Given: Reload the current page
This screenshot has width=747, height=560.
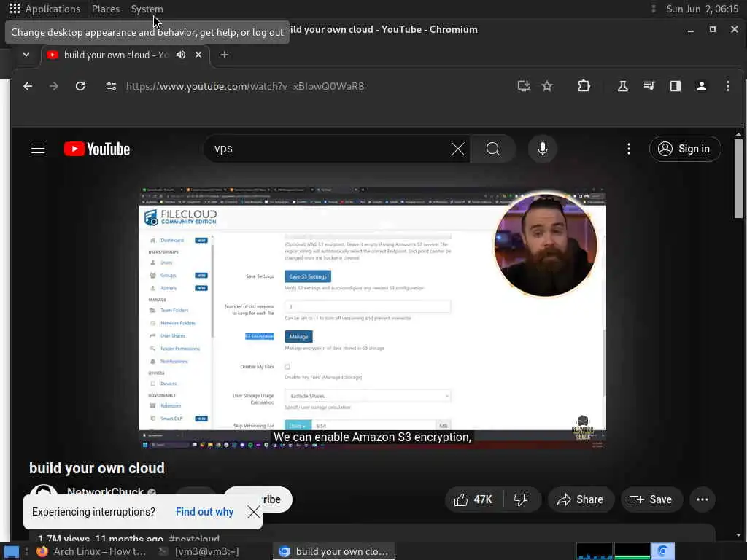Looking at the screenshot, I should tap(80, 86).
